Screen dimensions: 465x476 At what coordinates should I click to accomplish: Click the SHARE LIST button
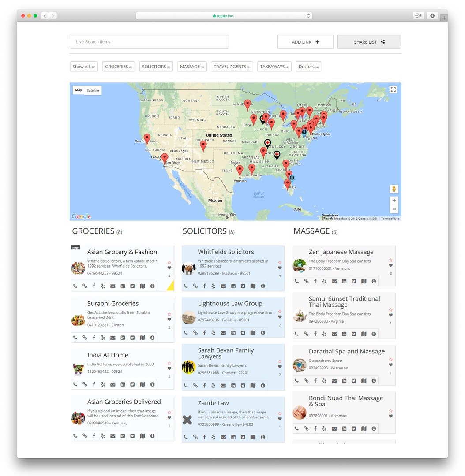pyautogui.click(x=369, y=42)
